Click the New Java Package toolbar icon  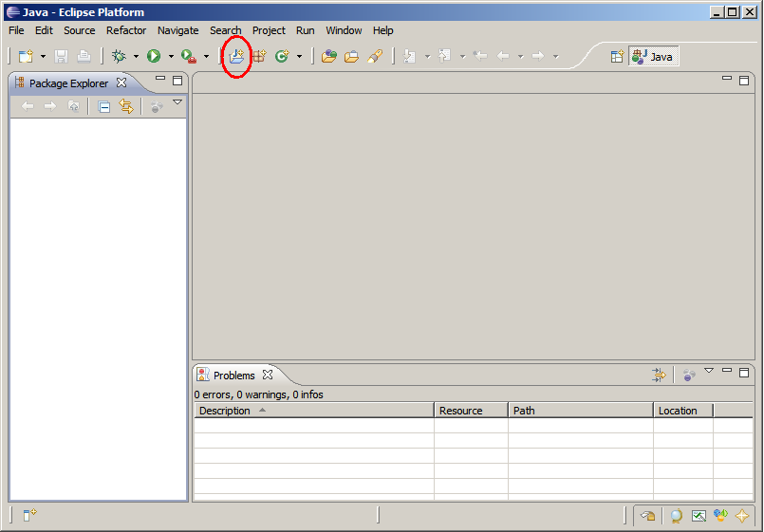(258, 57)
